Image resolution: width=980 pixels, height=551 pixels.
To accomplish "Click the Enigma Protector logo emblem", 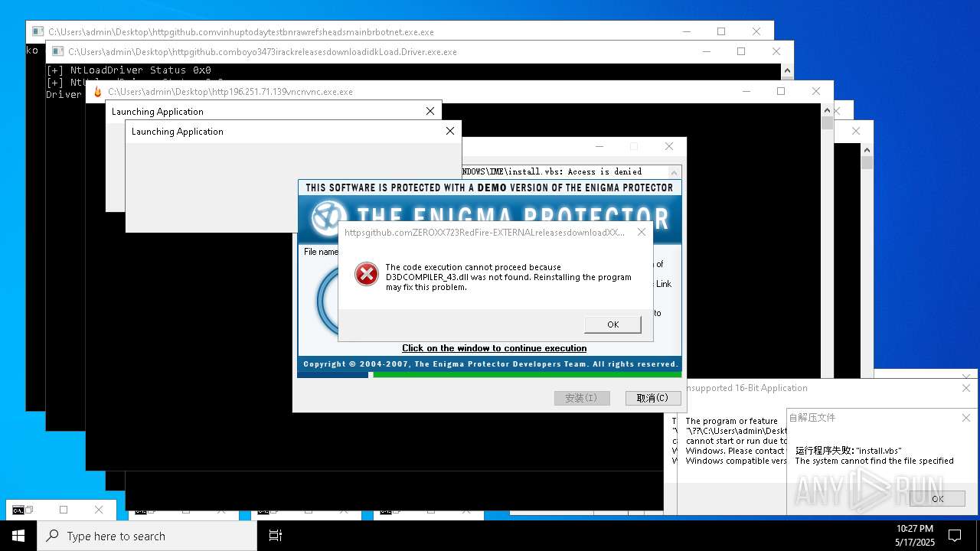I will coord(329,219).
